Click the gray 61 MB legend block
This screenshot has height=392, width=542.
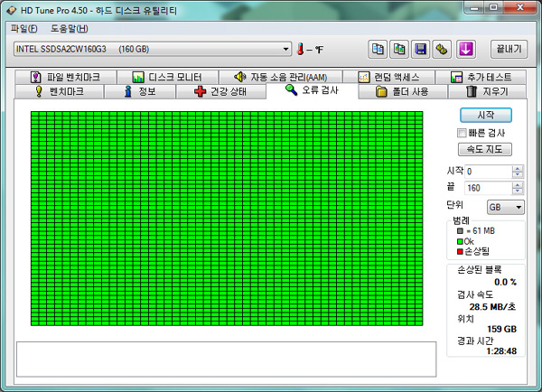click(x=460, y=231)
